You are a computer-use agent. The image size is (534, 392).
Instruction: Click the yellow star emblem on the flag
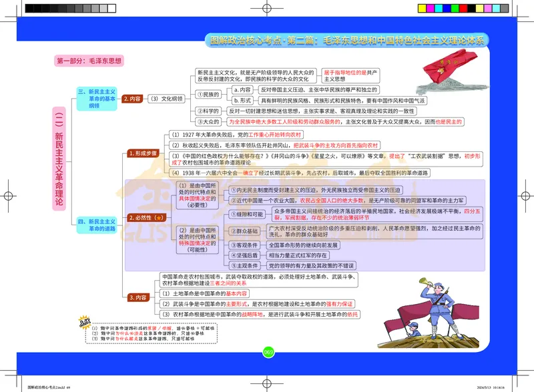click(x=441, y=71)
